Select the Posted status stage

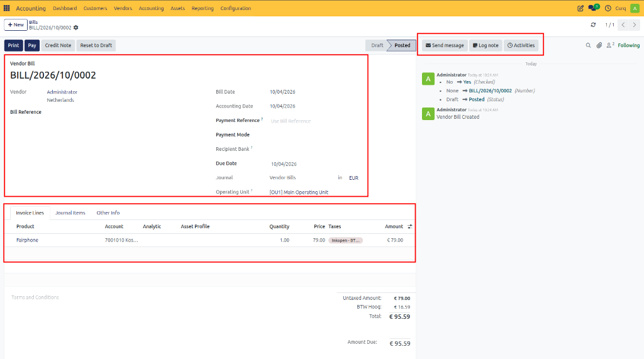pyautogui.click(x=402, y=45)
